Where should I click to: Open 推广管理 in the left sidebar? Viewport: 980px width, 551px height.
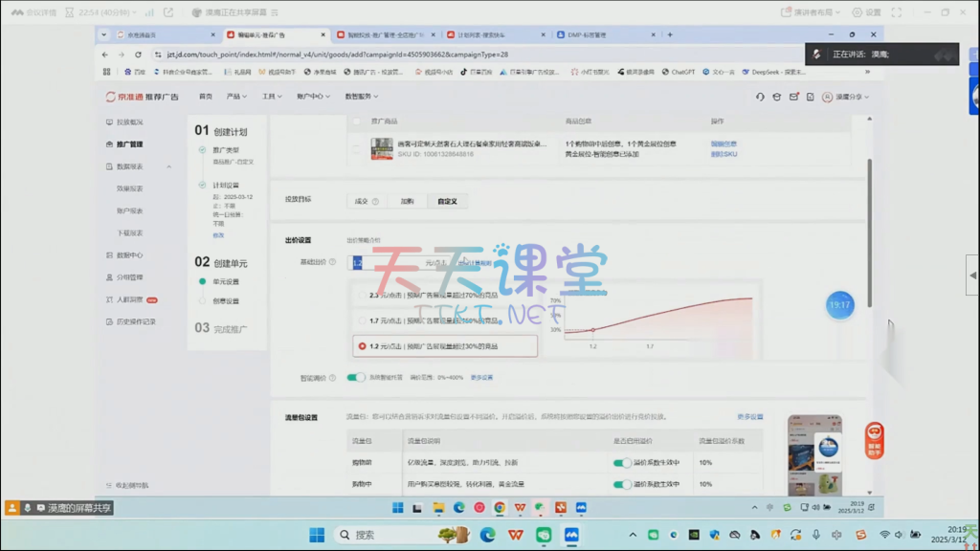pyautogui.click(x=129, y=144)
